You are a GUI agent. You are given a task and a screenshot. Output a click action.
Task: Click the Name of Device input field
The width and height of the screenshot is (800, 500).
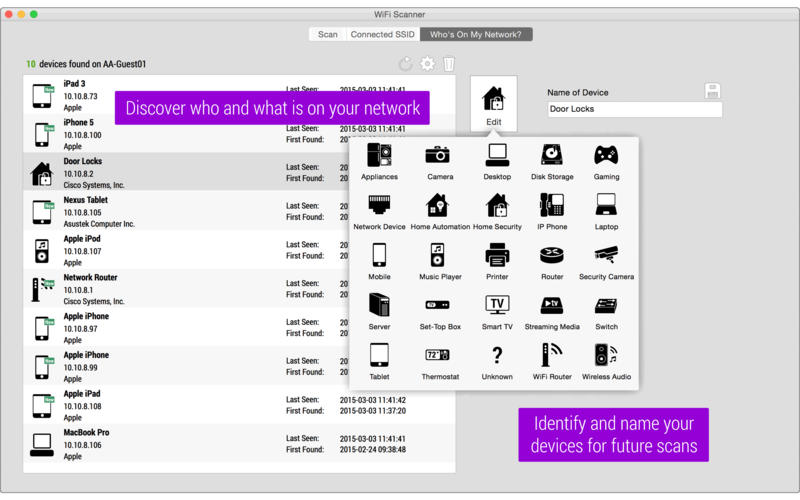[635, 109]
